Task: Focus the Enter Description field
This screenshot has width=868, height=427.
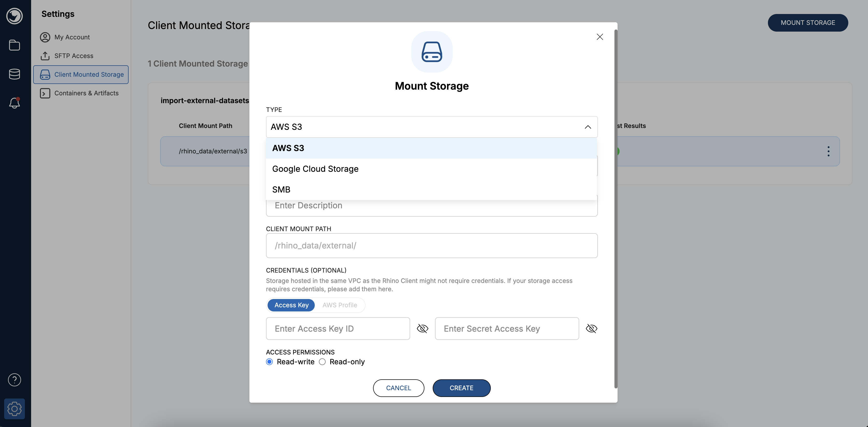Action: 432,206
